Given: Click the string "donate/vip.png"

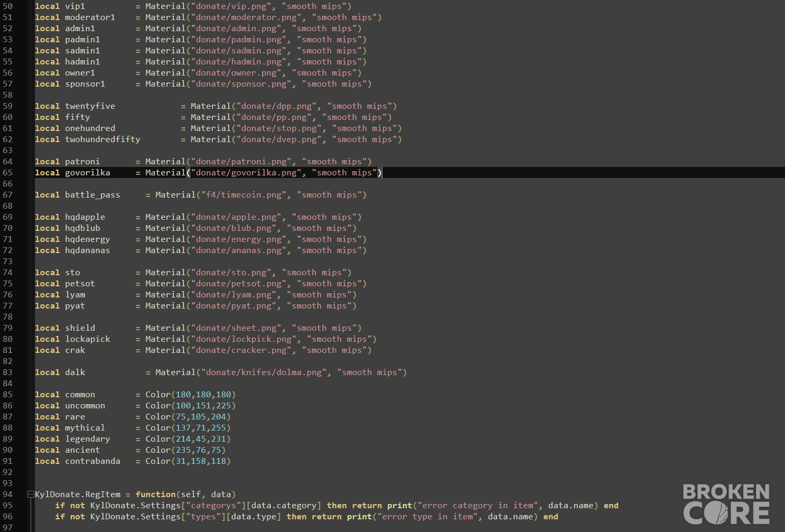Looking at the screenshot, I should click(231, 6).
